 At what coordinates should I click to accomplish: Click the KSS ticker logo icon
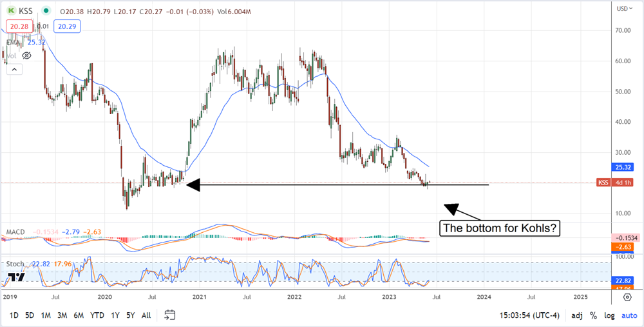(10, 9)
